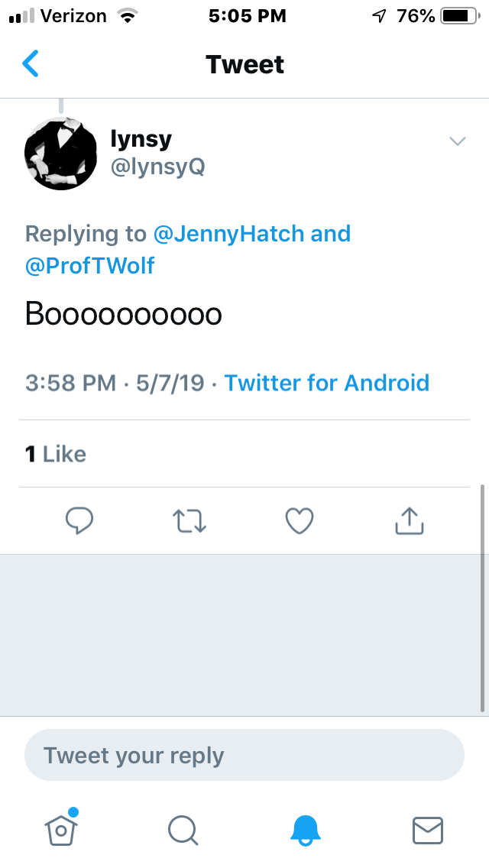Tap the @ProfTWolf mention link
This screenshot has width=489, height=868.
point(90,265)
